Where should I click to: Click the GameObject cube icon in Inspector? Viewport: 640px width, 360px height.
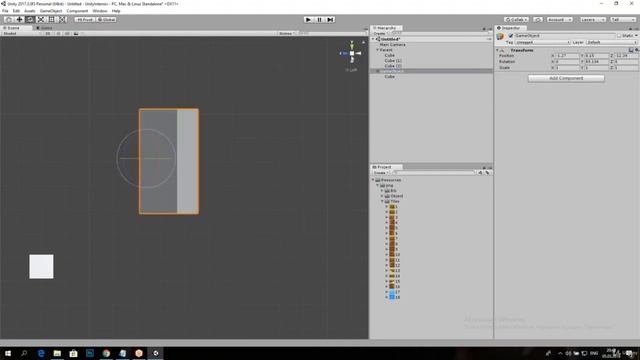[500, 37]
